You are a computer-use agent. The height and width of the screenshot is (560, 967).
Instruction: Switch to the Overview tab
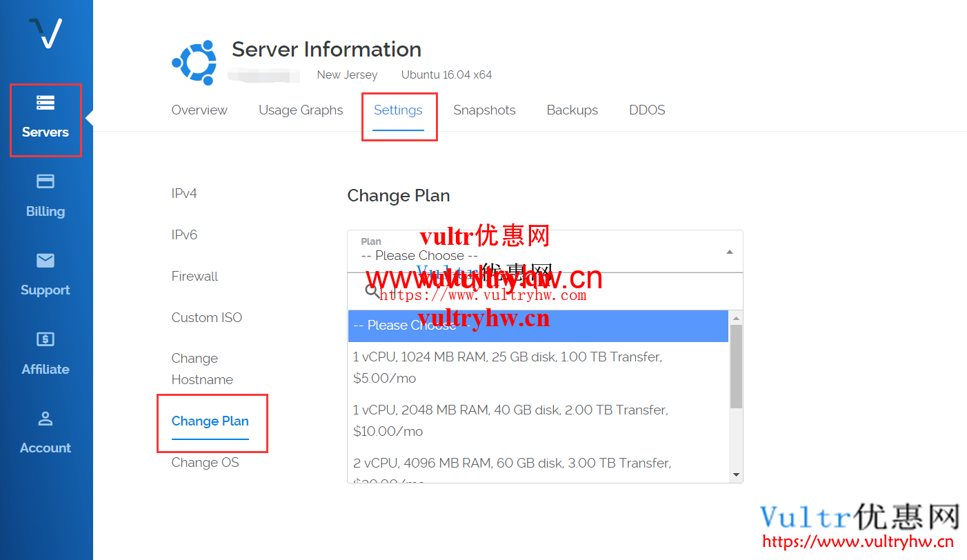(x=199, y=110)
